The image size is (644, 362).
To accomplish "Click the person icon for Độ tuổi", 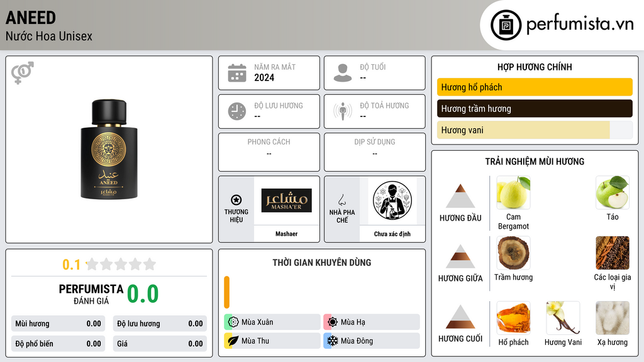I will tap(343, 73).
